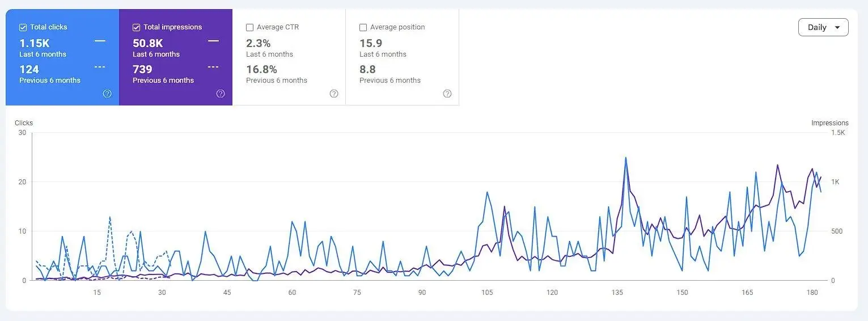The image size is (868, 321).
Task: Select the 50.8K total impressions value
Action: click(148, 43)
